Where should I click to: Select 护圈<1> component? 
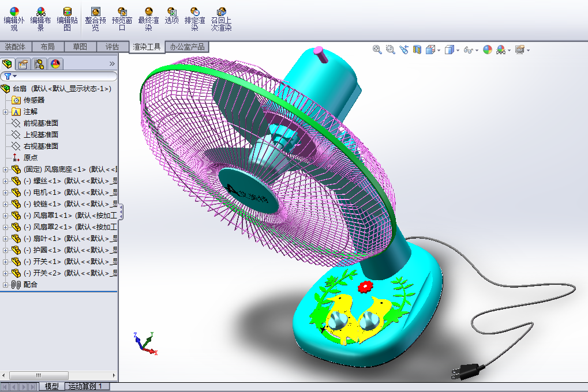(x=65, y=250)
